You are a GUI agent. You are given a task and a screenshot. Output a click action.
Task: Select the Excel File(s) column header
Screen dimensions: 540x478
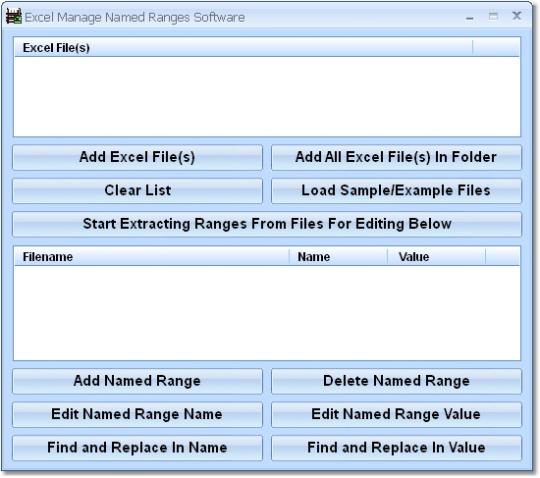point(243,48)
